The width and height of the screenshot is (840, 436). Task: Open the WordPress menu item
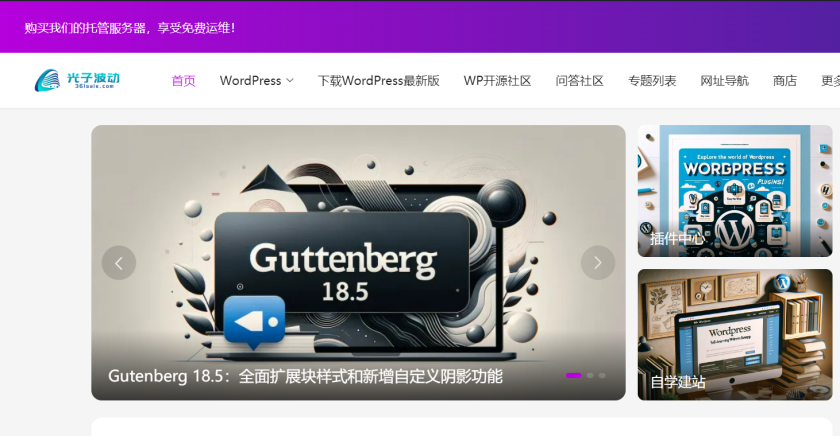(x=250, y=81)
